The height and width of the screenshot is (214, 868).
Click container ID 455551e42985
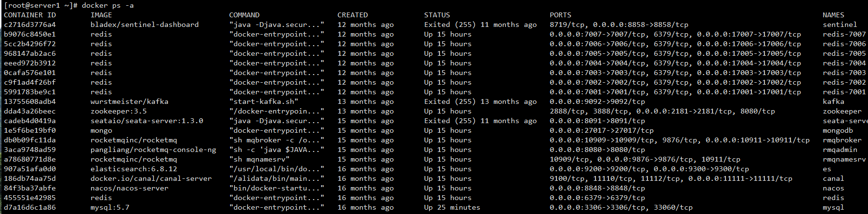click(30, 198)
